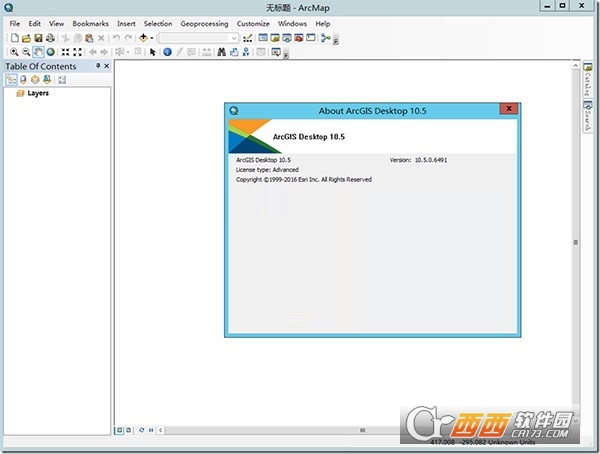
Task: Click Fixed Zoom Out arrows
Action: coord(77,52)
